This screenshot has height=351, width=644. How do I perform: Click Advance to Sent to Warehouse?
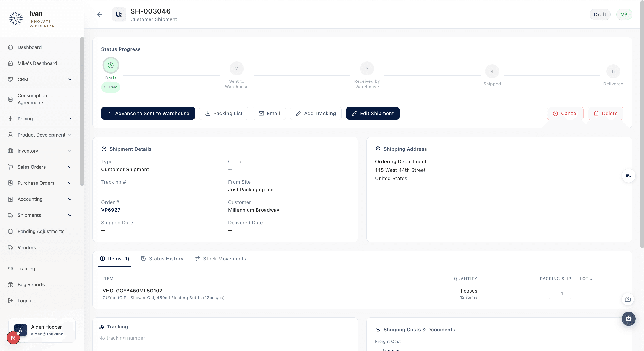148,113
